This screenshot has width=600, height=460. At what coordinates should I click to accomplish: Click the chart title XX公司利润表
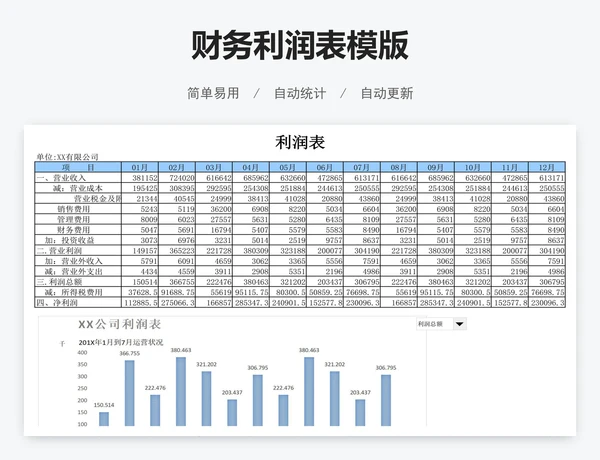coord(119,325)
